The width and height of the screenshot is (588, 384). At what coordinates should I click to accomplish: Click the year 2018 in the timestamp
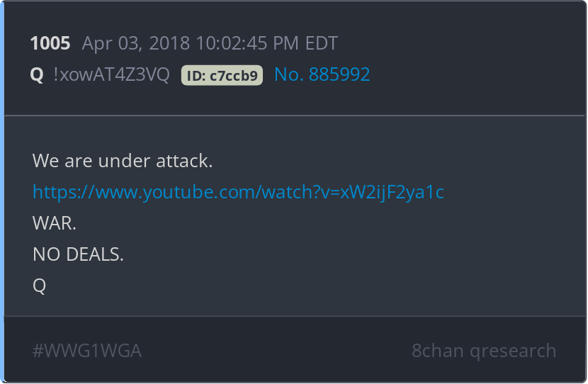pyautogui.click(x=169, y=43)
